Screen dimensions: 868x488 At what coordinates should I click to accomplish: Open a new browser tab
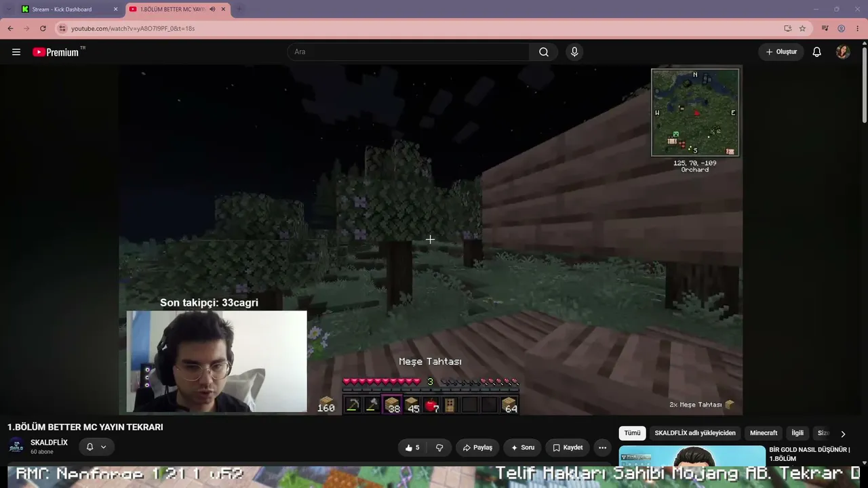point(239,9)
